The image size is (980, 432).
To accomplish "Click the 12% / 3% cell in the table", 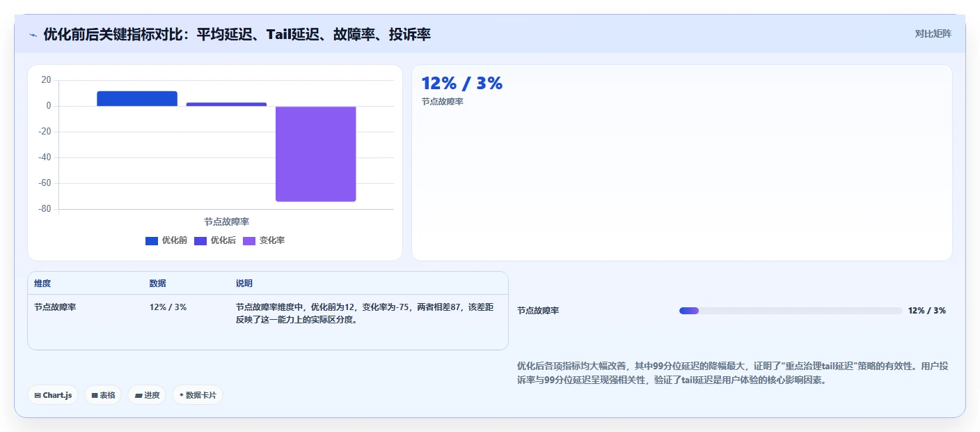I will coord(168,307).
